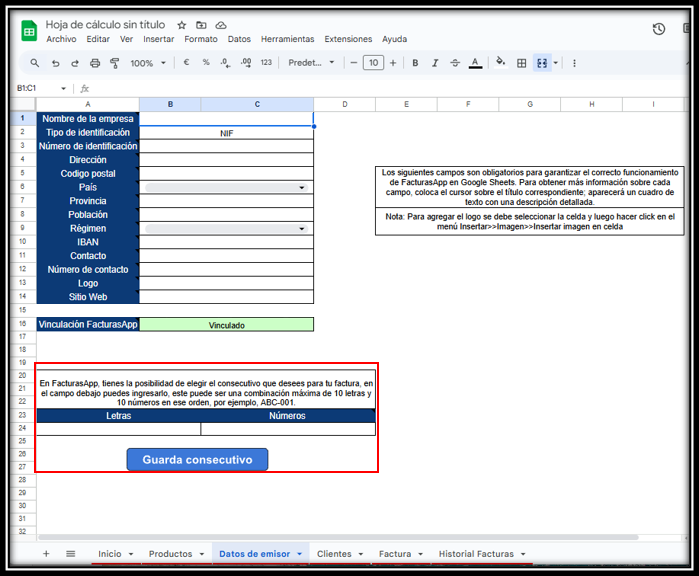Click the undo arrow in the toolbar
Screen dimensions: 699x576
click(55, 63)
